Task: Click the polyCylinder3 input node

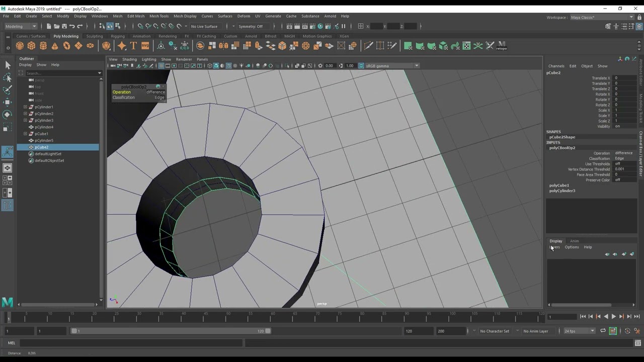Action: (x=562, y=191)
